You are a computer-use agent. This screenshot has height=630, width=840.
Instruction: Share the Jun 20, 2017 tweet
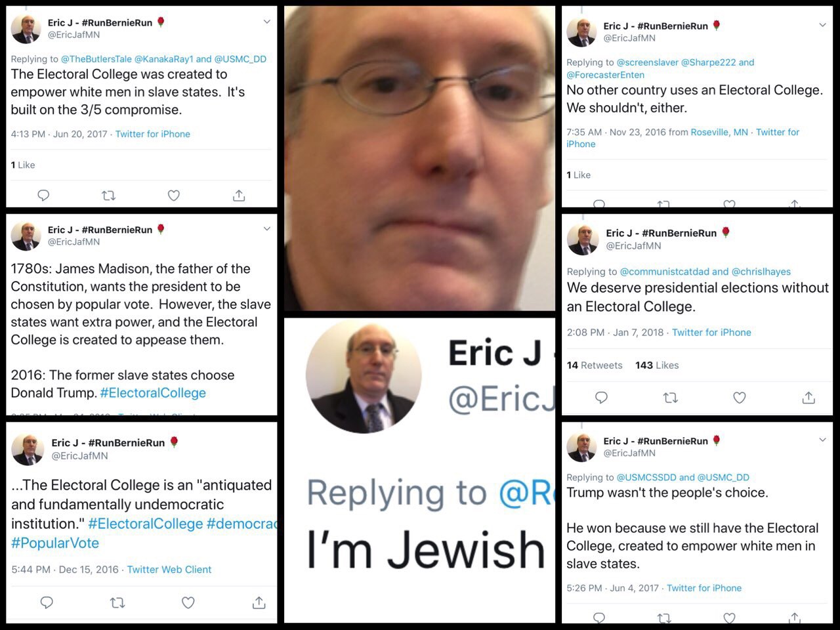(x=239, y=195)
